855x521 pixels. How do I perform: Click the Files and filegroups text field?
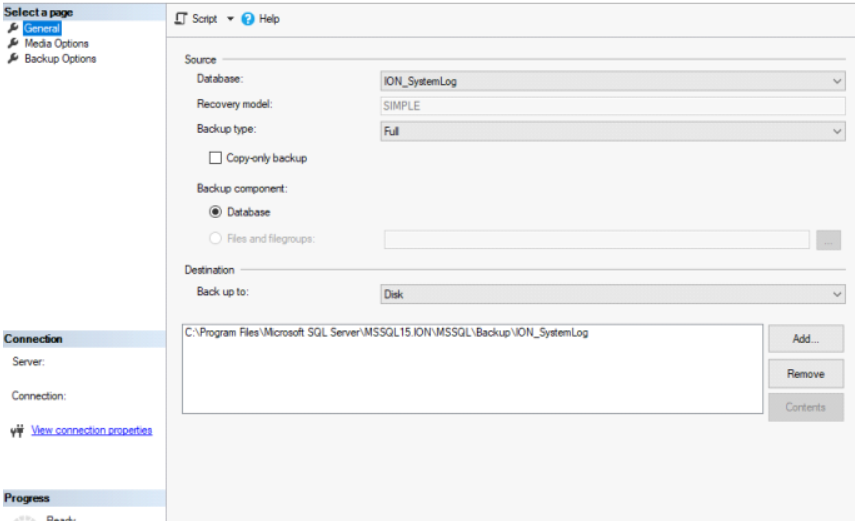click(x=597, y=239)
